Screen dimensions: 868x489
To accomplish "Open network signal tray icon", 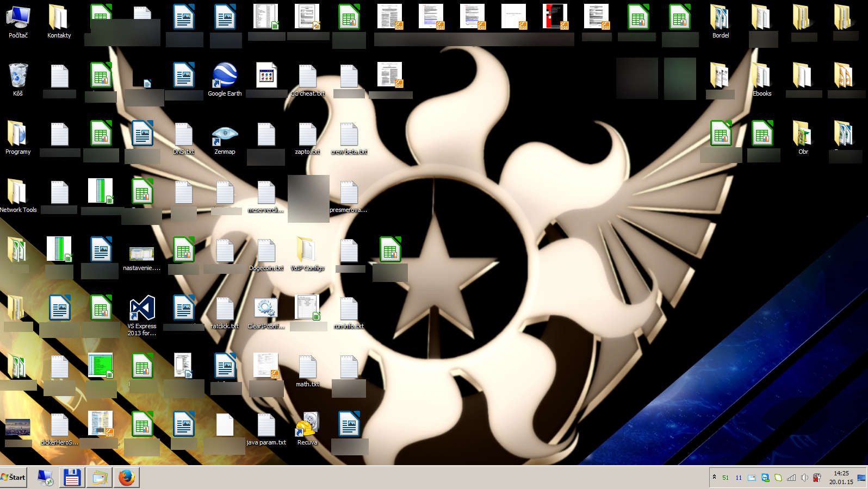I will pos(791,478).
